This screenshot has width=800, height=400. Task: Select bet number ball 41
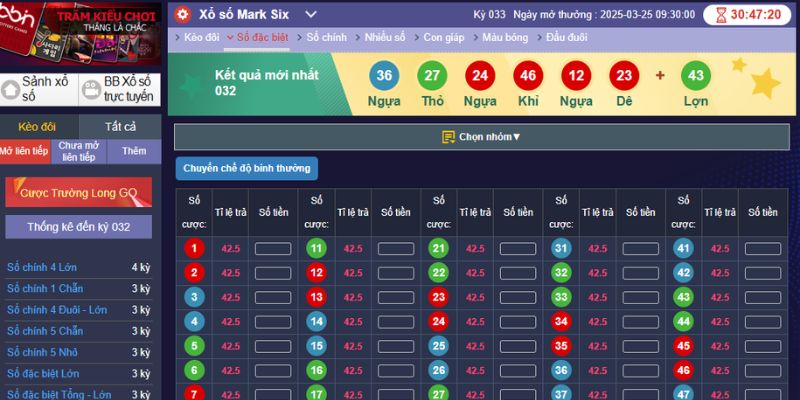click(x=683, y=248)
